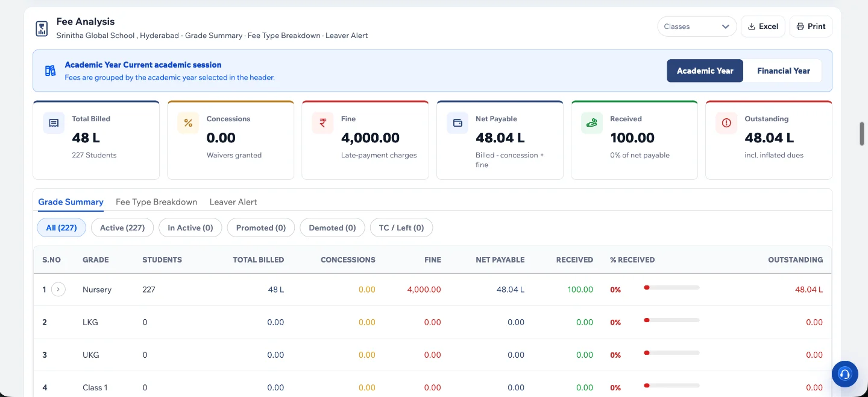Open the headset support chat button
Viewport: 868px width, 397px height.
(x=844, y=374)
